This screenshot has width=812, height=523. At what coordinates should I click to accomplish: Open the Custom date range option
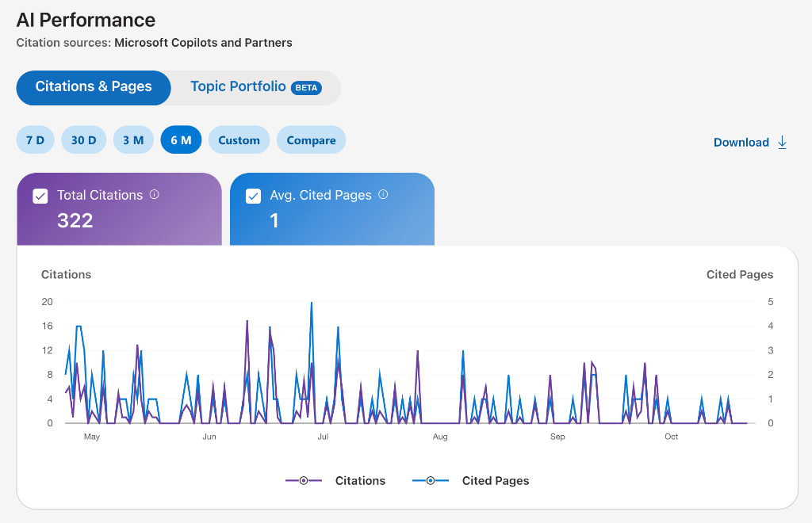(239, 140)
